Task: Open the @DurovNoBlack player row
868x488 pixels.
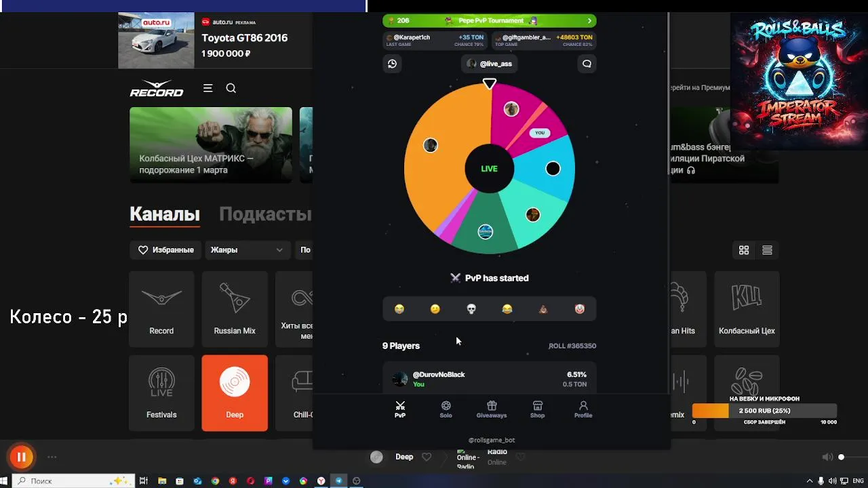Action: click(490, 378)
